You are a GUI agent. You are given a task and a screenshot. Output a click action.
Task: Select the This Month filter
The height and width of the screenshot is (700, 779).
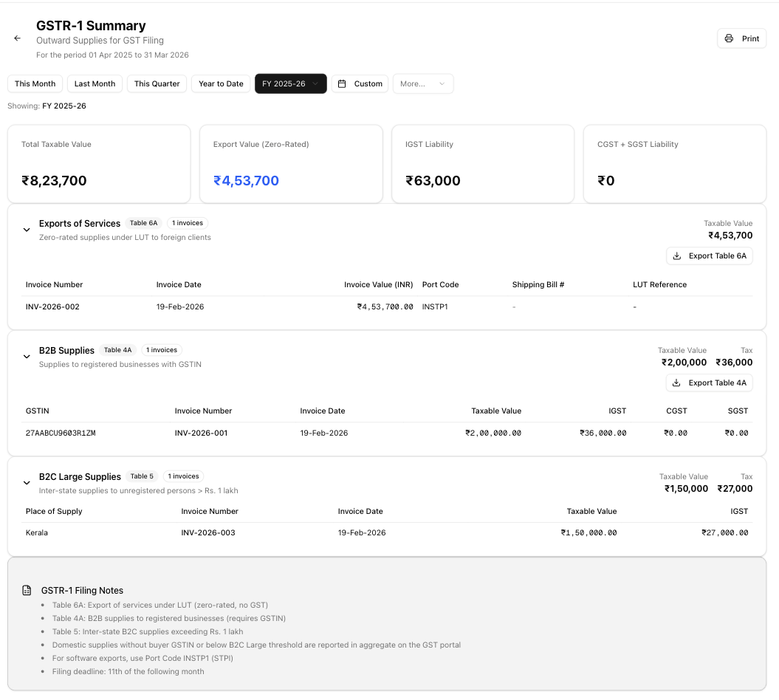tap(35, 84)
